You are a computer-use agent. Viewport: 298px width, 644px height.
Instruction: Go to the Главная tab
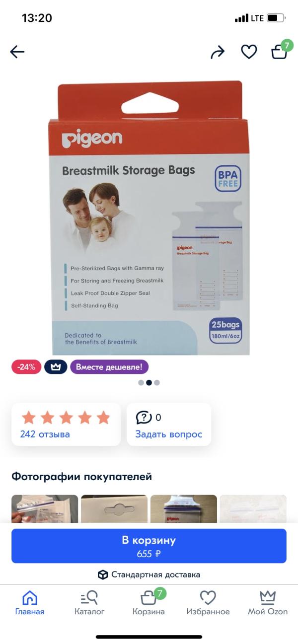(29, 603)
